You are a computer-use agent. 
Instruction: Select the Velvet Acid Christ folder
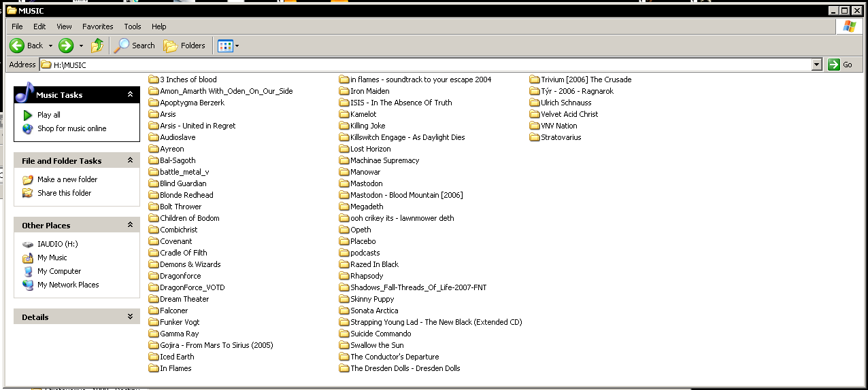564,114
